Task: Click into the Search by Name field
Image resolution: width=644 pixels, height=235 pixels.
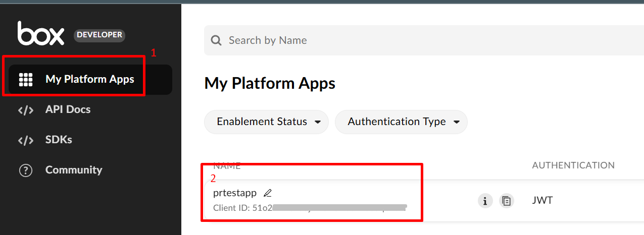Action: point(404,40)
